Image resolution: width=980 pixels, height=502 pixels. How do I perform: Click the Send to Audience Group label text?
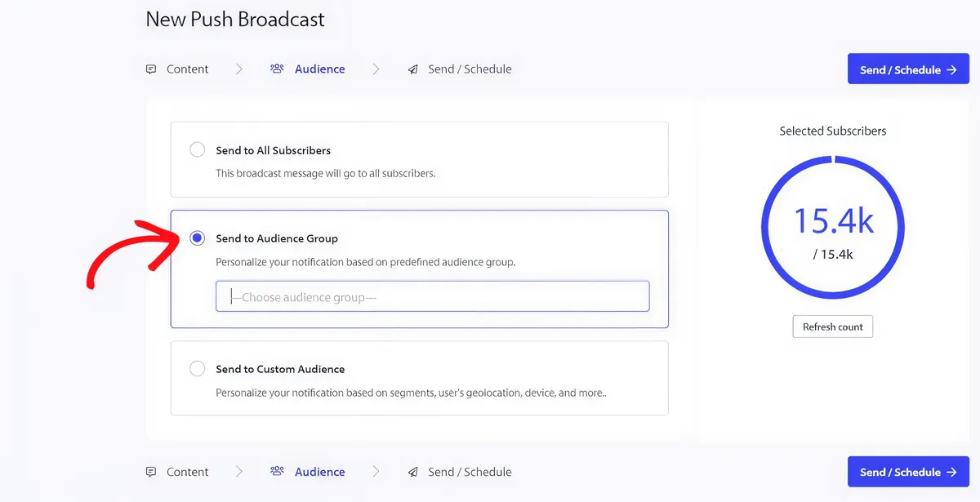277,238
